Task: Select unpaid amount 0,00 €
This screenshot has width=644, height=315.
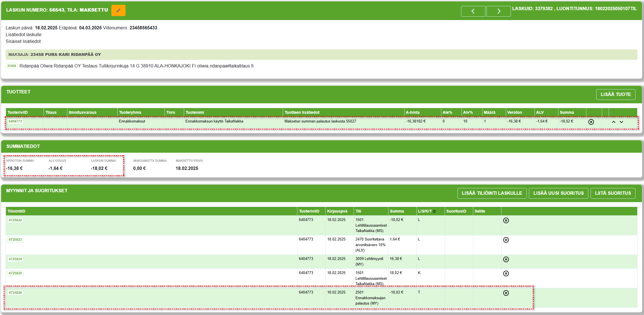Action: [139, 168]
